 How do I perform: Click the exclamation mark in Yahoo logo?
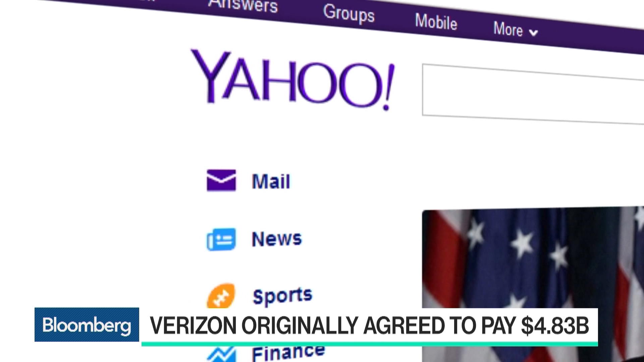(x=388, y=87)
